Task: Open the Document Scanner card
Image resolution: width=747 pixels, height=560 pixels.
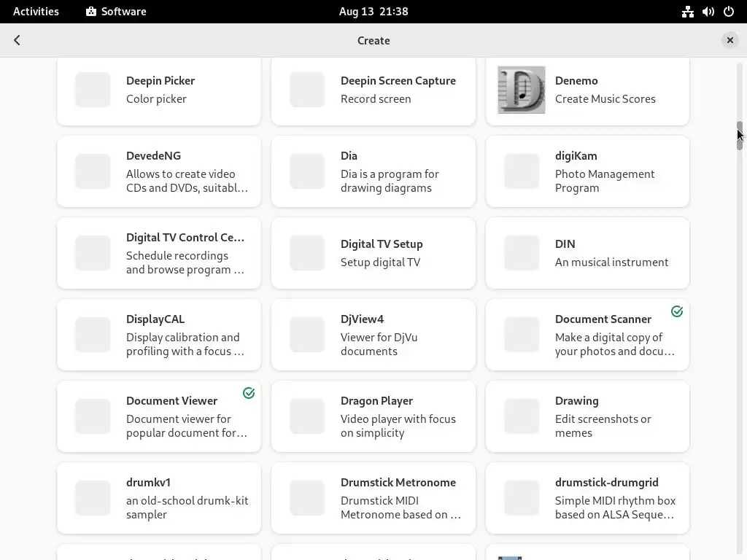Action: [587, 335]
